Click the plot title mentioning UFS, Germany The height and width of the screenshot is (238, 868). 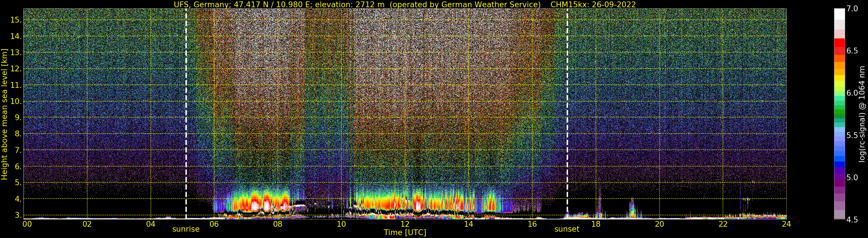tap(405, 4)
